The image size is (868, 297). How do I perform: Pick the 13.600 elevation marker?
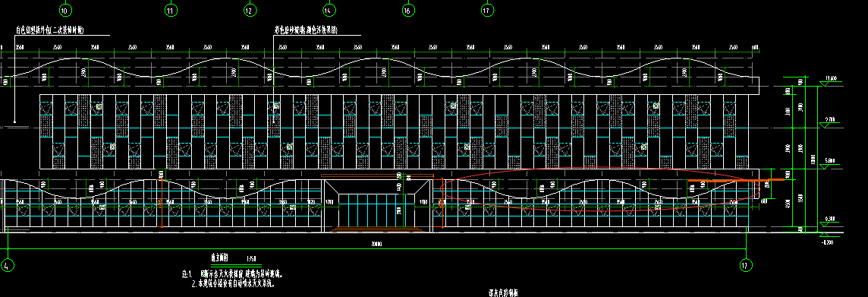pos(830,81)
